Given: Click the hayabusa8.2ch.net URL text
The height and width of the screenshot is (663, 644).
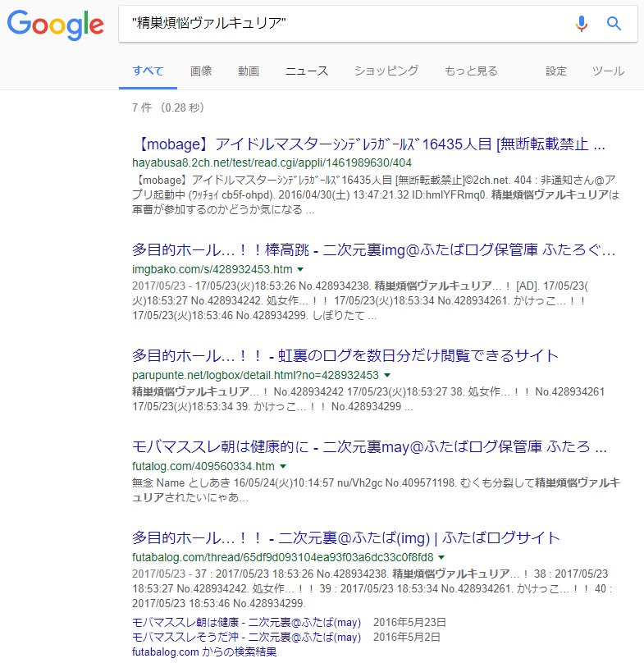Looking at the screenshot, I should tap(272, 162).
